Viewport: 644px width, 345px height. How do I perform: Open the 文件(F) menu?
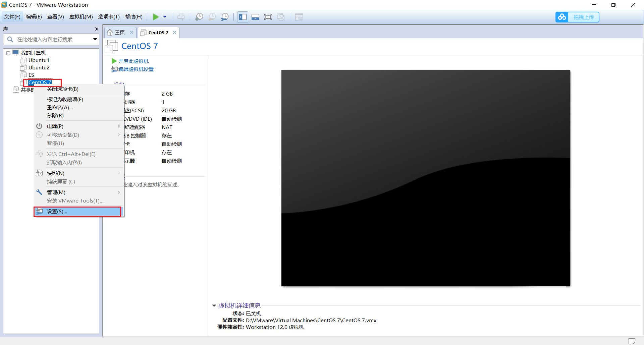[x=12, y=17]
